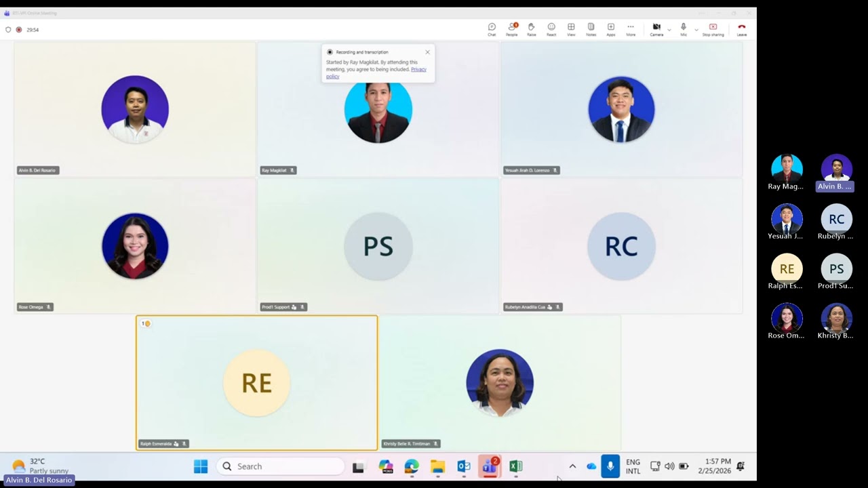This screenshot has width=868, height=488.
Task: Leave the meeting
Action: coord(742,29)
